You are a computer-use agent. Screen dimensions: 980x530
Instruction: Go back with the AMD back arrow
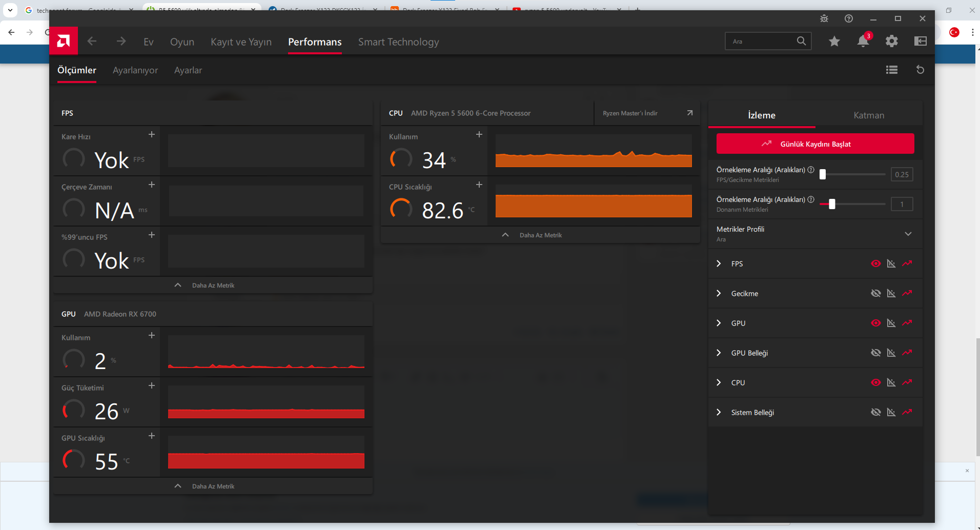(x=92, y=41)
